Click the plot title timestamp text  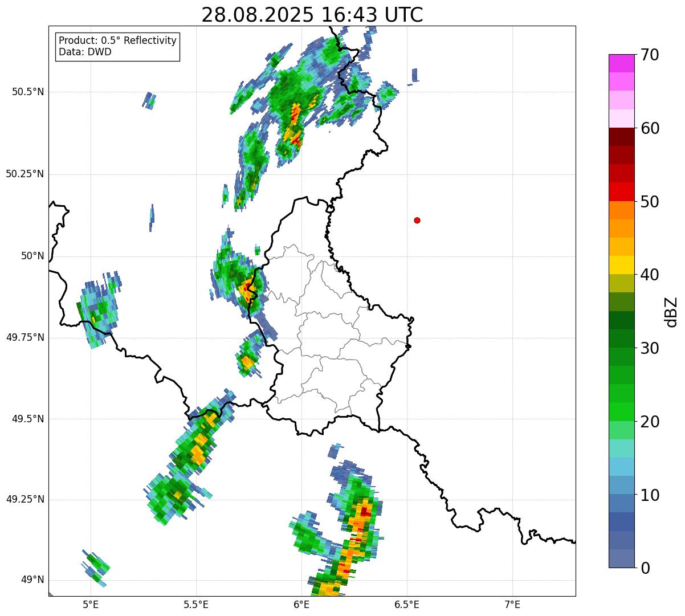312,15
